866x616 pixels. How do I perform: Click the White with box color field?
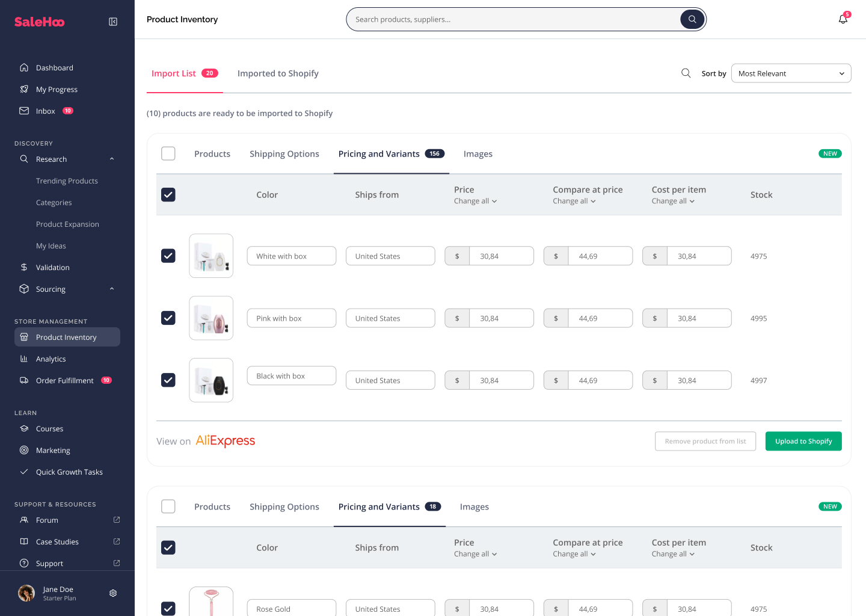(x=292, y=256)
